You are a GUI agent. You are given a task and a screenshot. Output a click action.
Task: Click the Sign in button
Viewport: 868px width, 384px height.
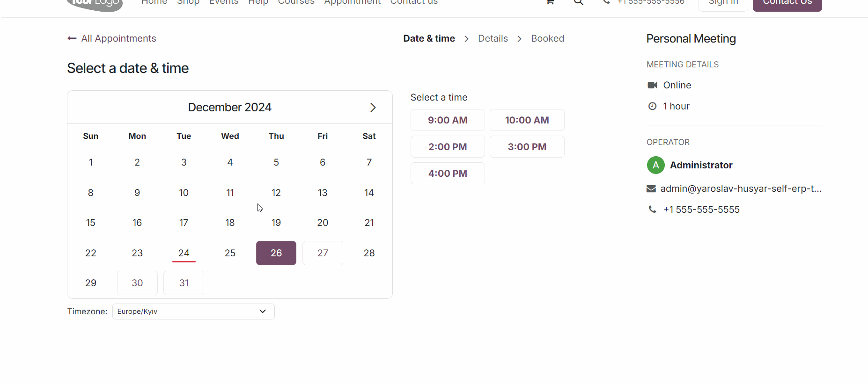pyautogui.click(x=723, y=3)
